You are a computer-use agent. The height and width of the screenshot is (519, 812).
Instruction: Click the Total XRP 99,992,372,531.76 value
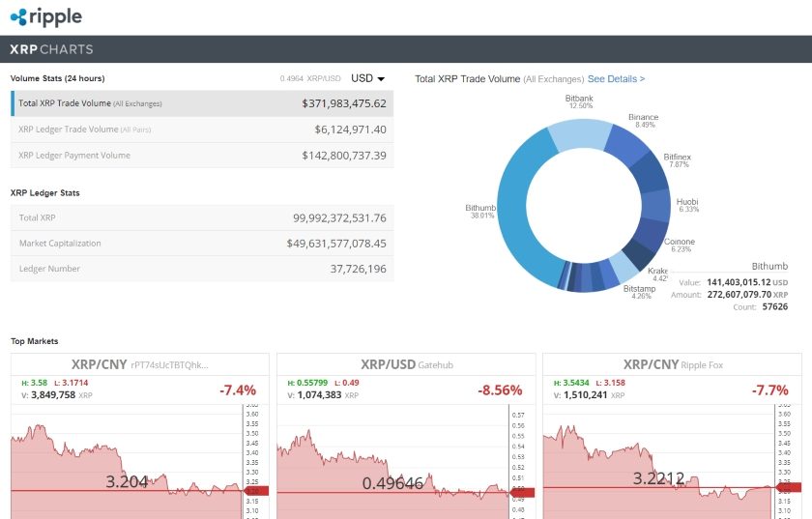(339, 218)
